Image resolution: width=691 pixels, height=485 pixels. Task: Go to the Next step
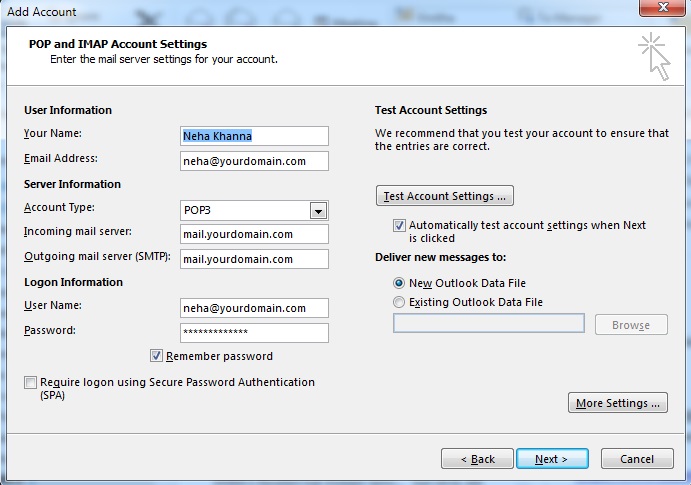point(552,459)
